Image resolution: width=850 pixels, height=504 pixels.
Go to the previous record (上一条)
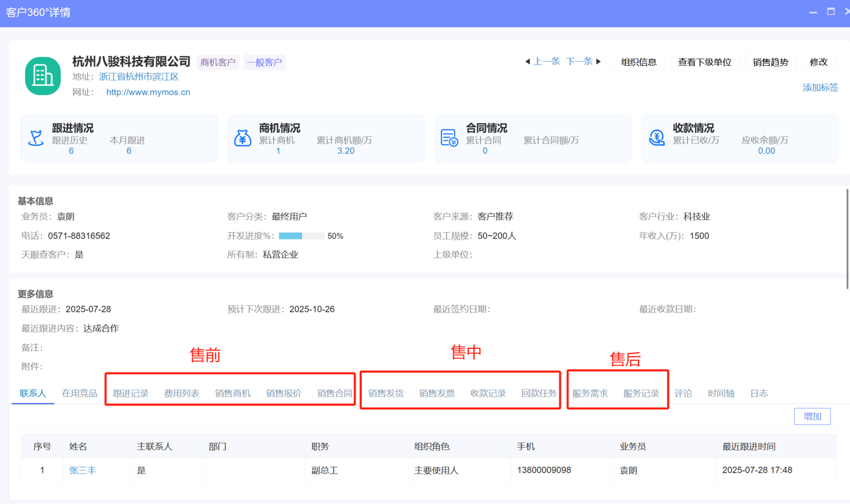tap(542, 62)
